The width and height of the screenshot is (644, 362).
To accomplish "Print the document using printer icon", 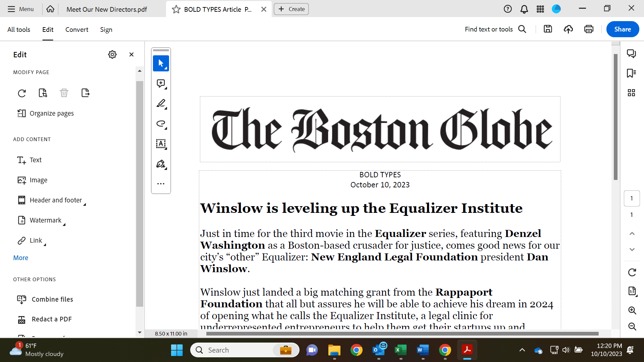I will (x=589, y=29).
